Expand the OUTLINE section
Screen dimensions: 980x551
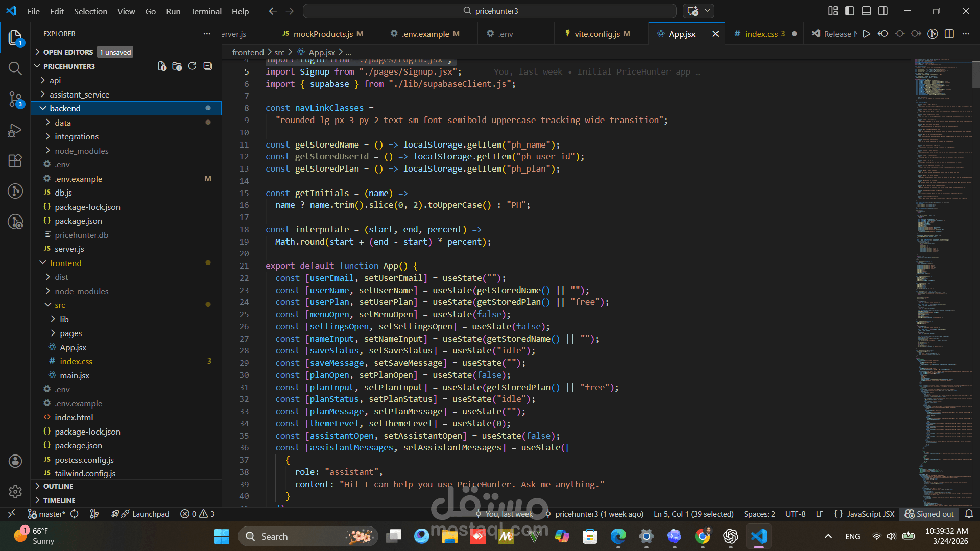coord(58,486)
